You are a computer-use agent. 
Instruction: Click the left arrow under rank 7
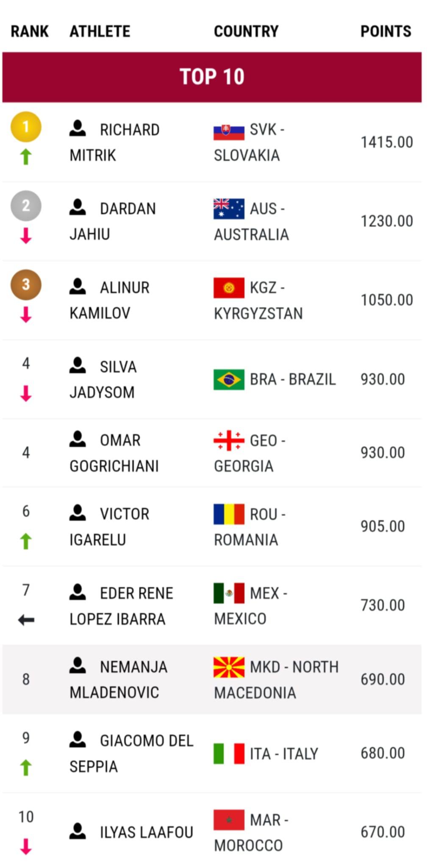click(26, 620)
